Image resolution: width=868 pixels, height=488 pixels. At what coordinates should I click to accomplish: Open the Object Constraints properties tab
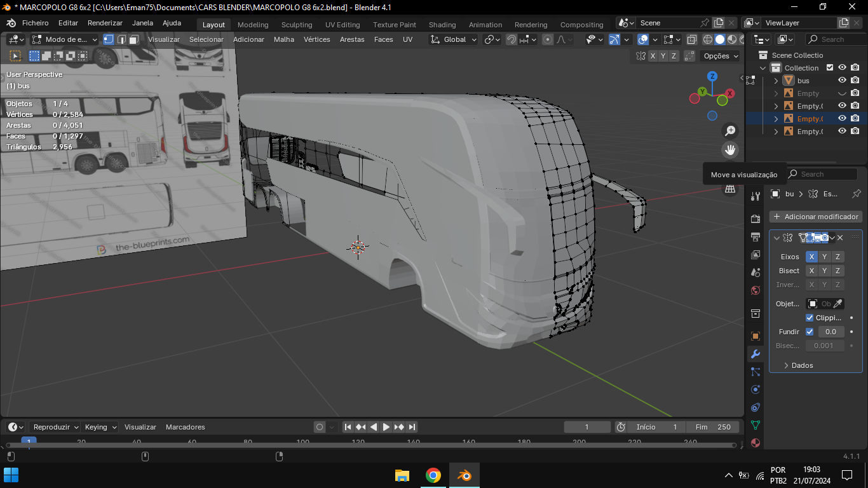(x=756, y=407)
